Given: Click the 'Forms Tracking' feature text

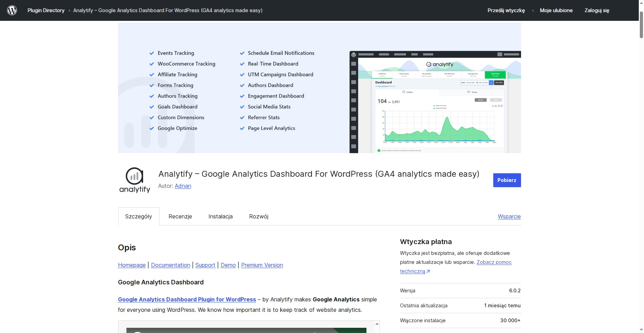Looking at the screenshot, I should (175, 85).
